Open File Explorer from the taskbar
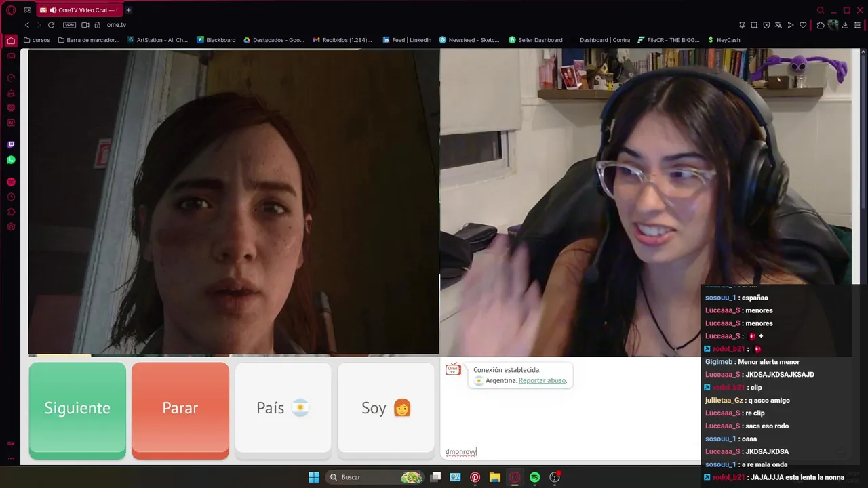 (494, 477)
